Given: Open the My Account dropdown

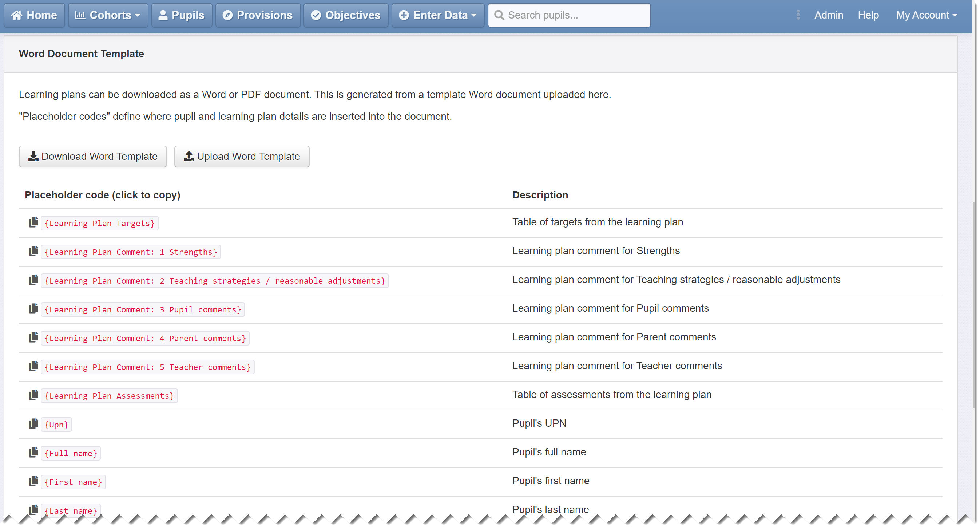Looking at the screenshot, I should tap(927, 15).
